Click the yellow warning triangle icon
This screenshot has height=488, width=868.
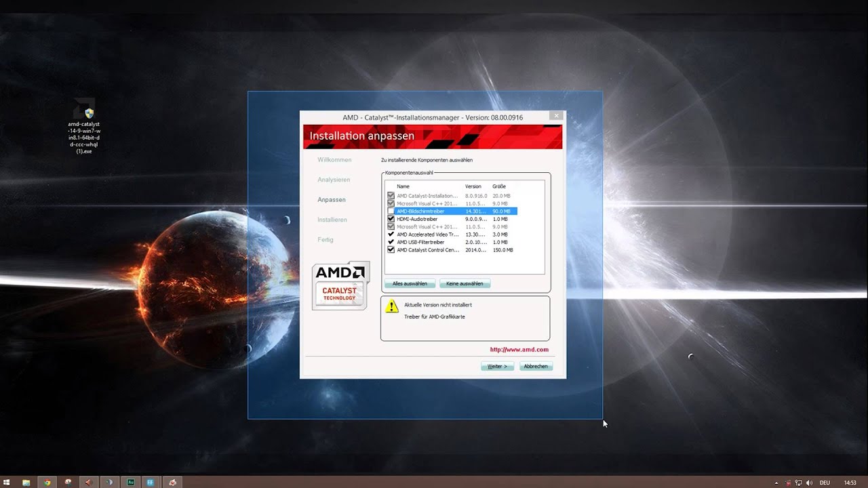[x=392, y=306]
